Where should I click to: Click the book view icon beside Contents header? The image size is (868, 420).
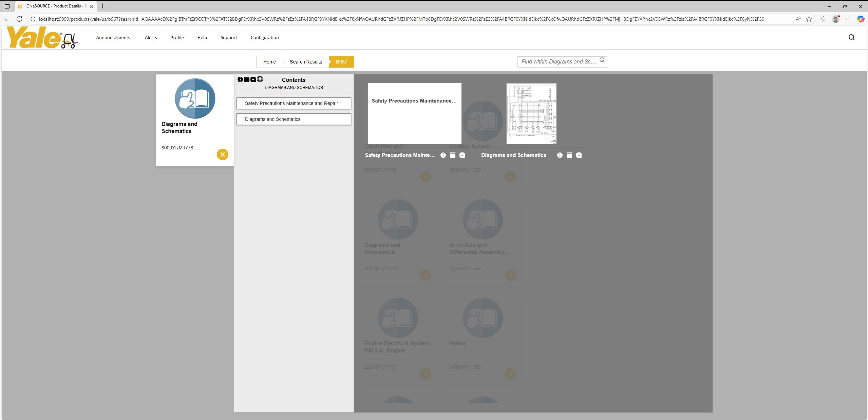click(x=247, y=79)
